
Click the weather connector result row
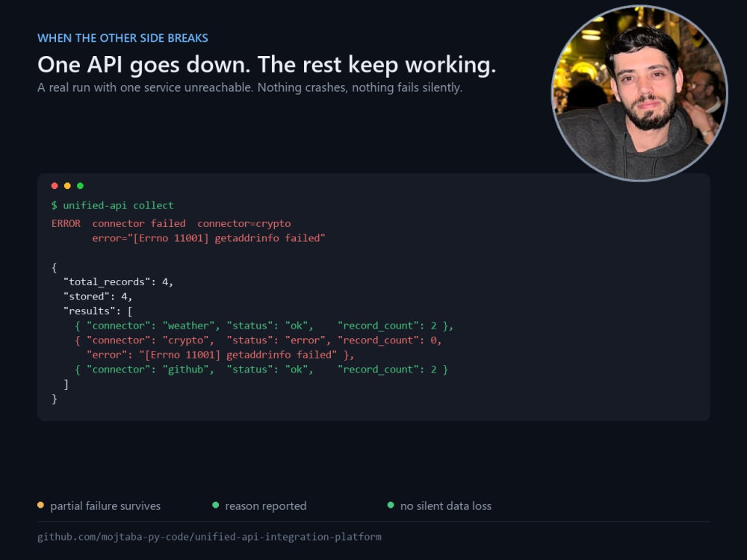(x=264, y=326)
